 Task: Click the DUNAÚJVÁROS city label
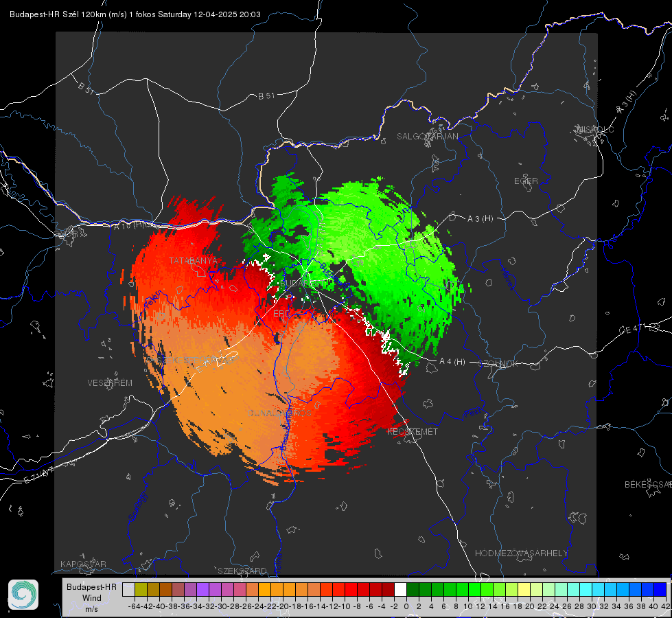tap(279, 413)
